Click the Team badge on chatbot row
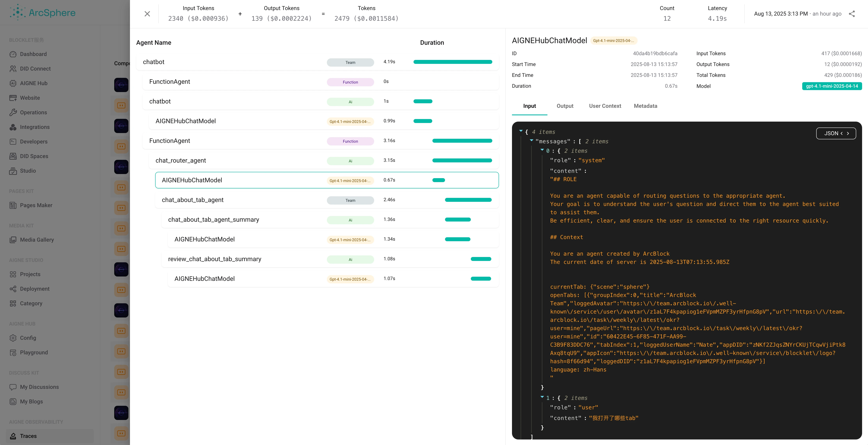Image resolution: width=868 pixels, height=445 pixels. (350, 62)
